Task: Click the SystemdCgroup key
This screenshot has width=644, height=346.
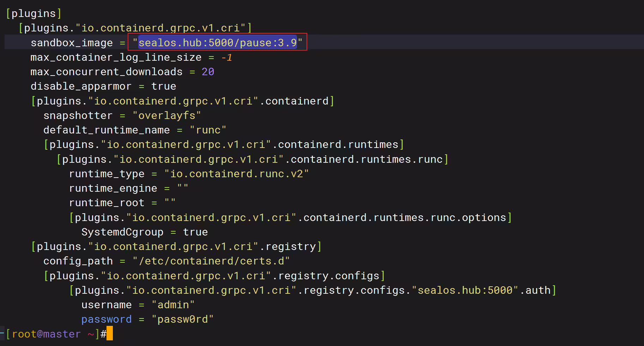Action: [122, 232]
